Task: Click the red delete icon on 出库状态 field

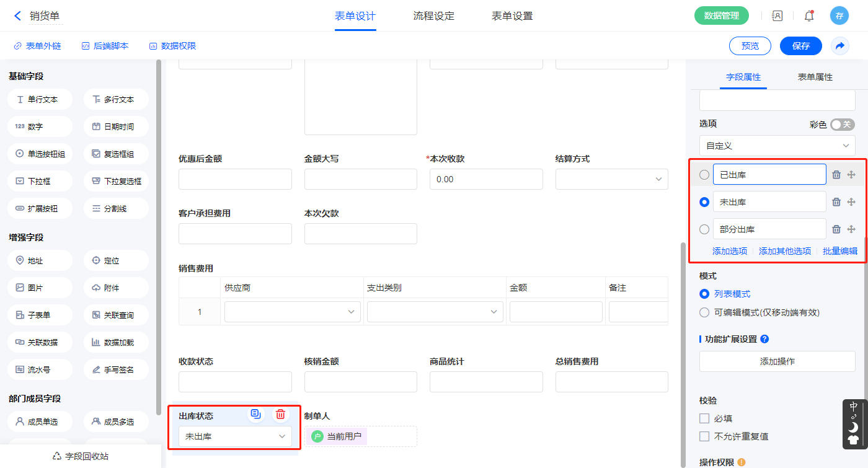Action: coord(280,415)
